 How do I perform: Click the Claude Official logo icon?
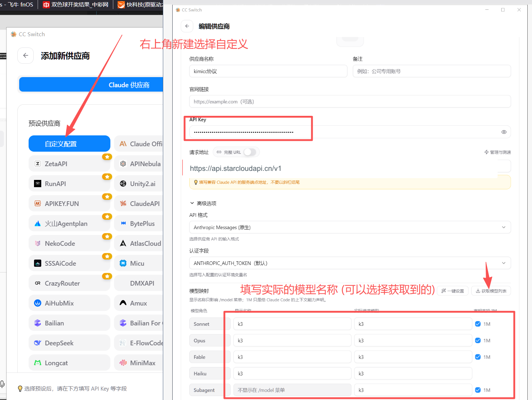pyautogui.click(x=123, y=144)
